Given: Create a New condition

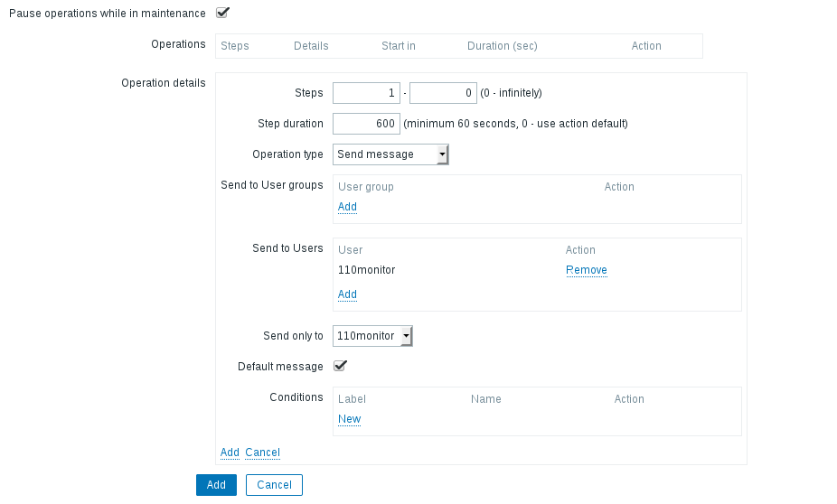Looking at the screenshot, I should (350, 419).
